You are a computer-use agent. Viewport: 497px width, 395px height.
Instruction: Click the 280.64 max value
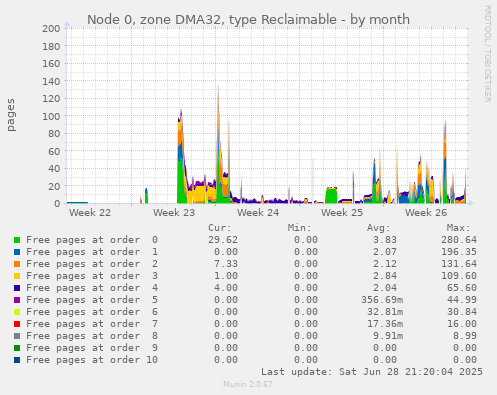pyautogui.click(x=459, y=240)
